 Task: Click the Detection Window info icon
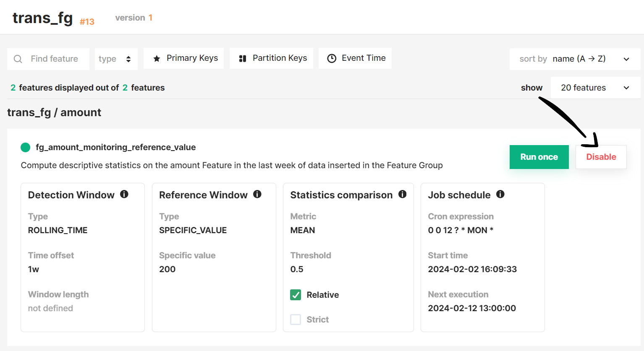tap(124, 194)
